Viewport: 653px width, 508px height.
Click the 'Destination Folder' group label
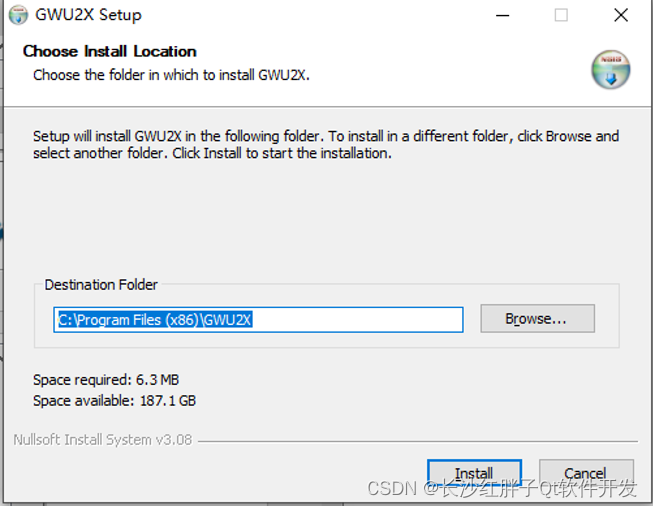101,285
